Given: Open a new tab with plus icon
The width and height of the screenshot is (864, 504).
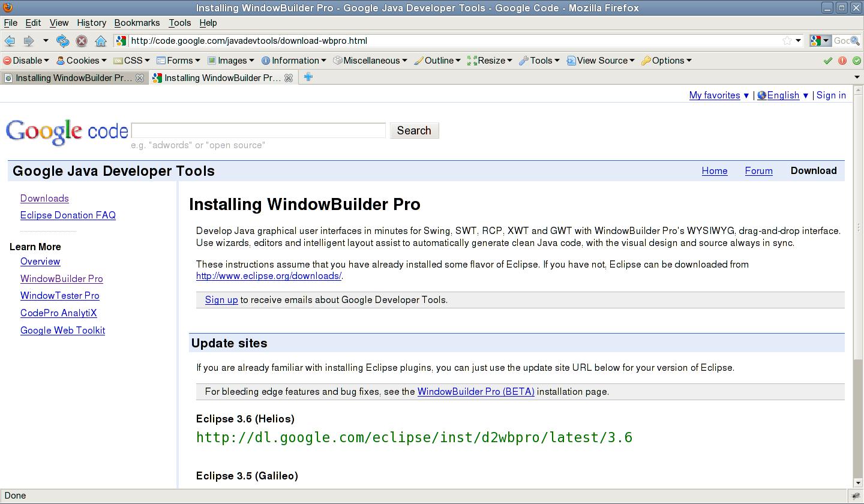Looking at the screenshot, I should 308,77.
